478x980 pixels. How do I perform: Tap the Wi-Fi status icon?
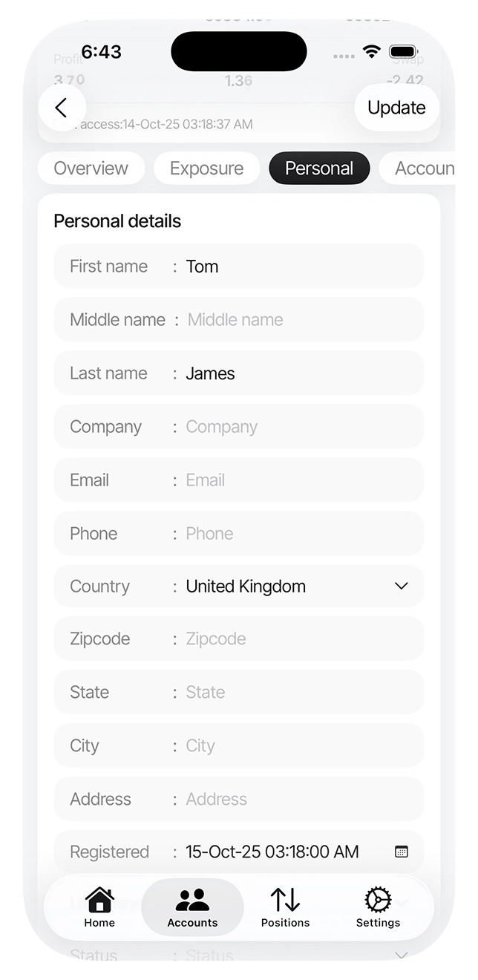pos(371,52)
